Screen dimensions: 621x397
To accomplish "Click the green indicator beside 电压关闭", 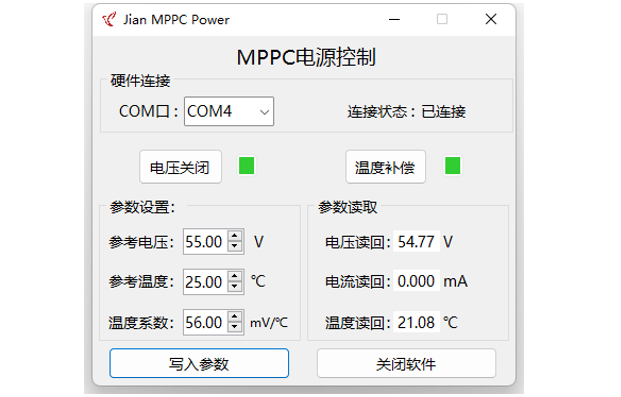I will (x=247, y=166).
